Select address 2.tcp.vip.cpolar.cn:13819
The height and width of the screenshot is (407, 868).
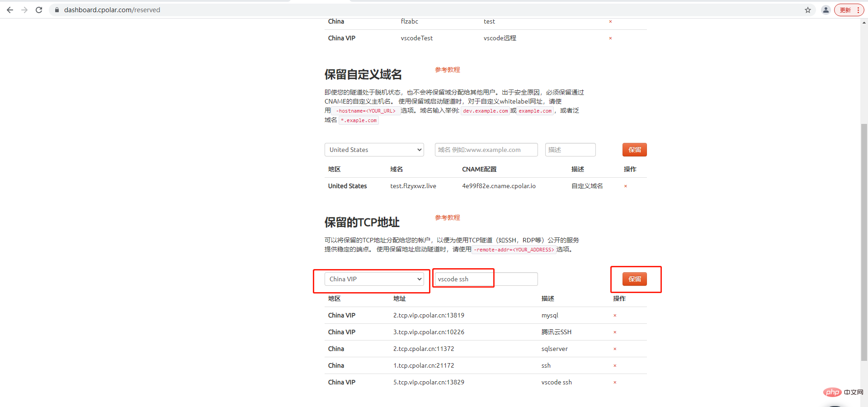(429, 315)
